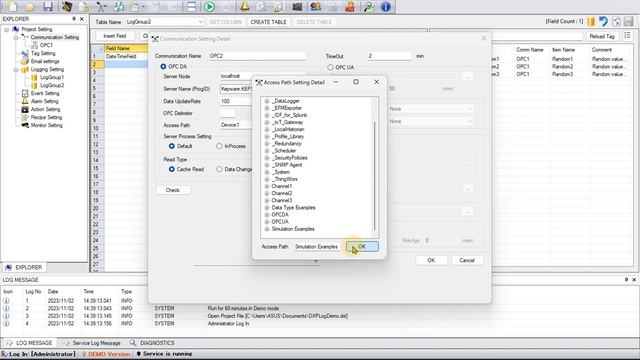The height and width of the screenshot is (360, 640).
Task: Expand the _IoT_Gateway tree node
Action: click(267, 122)
